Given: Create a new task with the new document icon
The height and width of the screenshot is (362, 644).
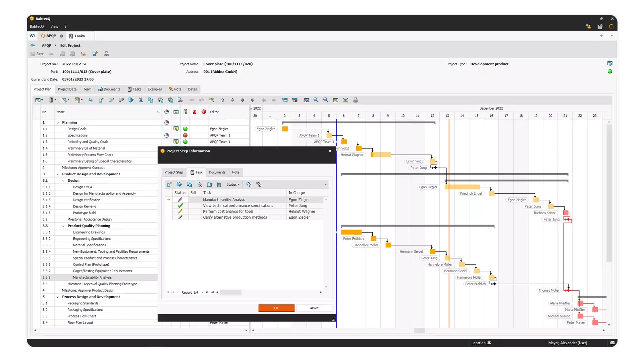Looking at the screenshot, I should 169,184.
